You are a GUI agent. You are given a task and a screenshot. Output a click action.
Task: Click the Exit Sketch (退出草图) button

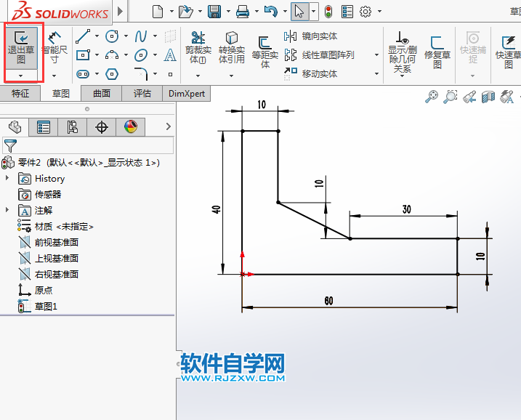click(21, 47)
